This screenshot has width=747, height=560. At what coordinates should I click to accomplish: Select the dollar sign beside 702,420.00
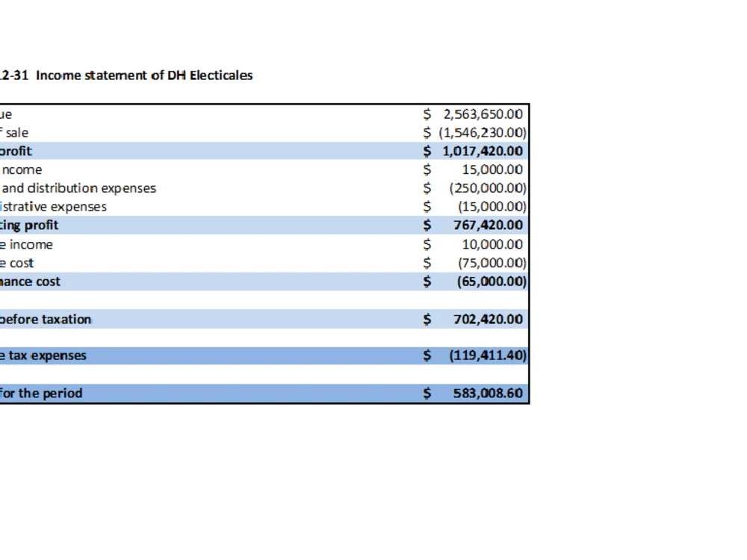(x=427, y=319)
